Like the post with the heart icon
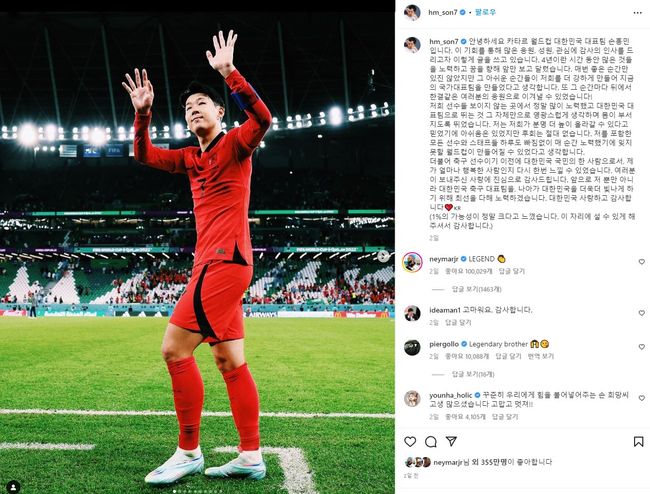 [x=410, y=442]
